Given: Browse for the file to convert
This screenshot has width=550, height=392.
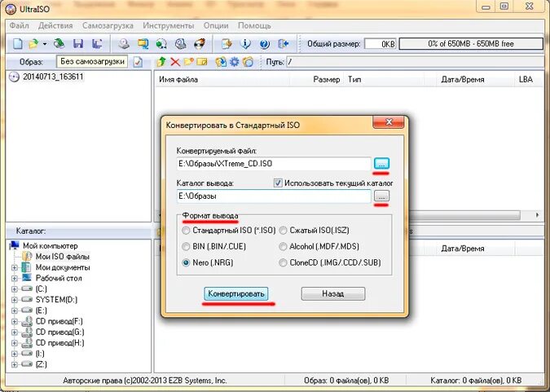Looking at the screenshot, I should pos(381,164).
